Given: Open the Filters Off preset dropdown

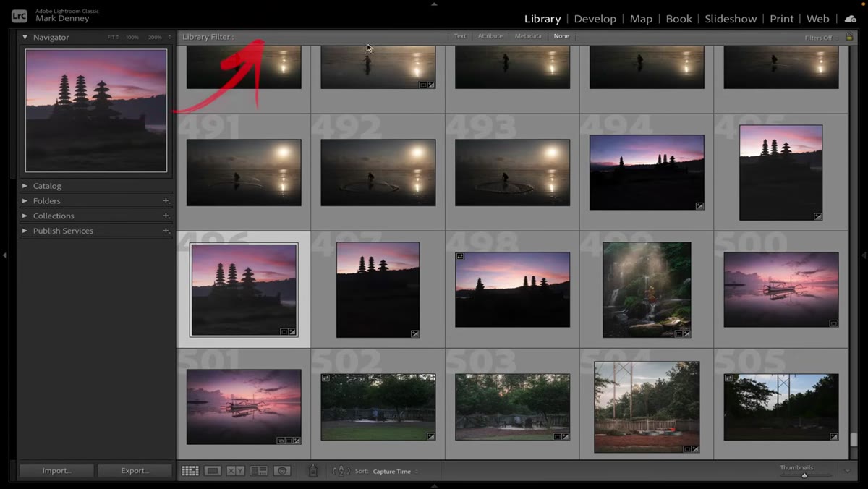Looking at the screenshot, I should [821, 38].
